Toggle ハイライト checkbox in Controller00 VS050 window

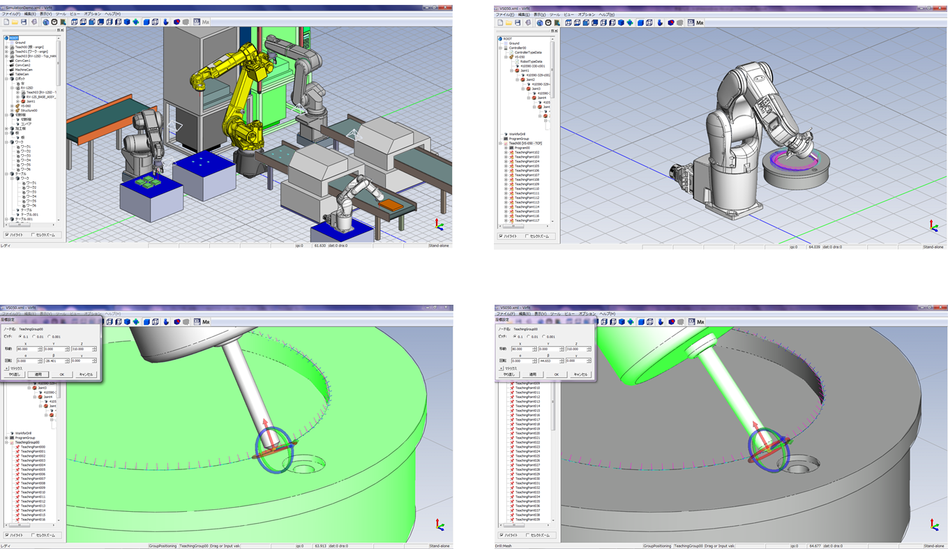click(x=500, y=236)
